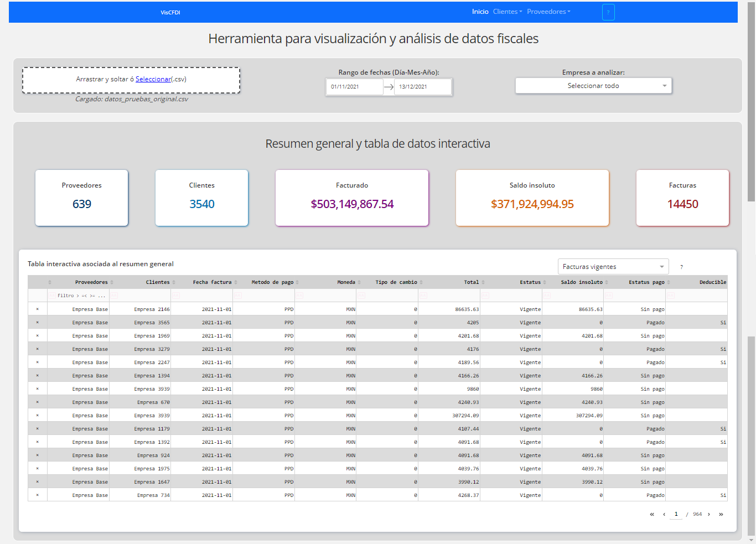
Task: Click the Saldo insoluto $371,924,994.95 card
Action: click(532, 198)
